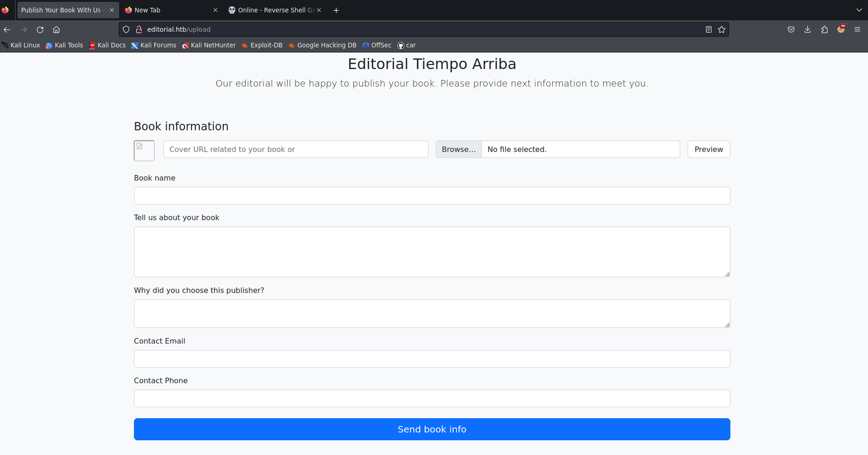Close the Publish Your Book tab
Screen dimensions: 868x455
[112, 10]
